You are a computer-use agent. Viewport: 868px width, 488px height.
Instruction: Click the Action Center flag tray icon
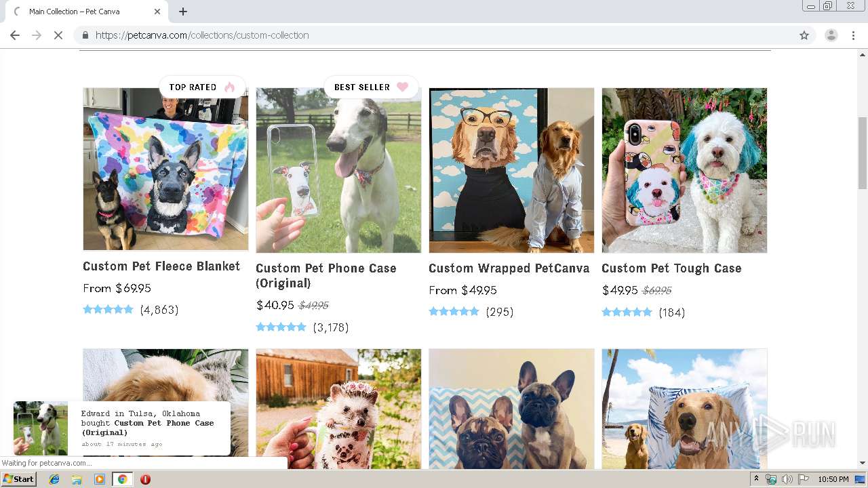803,479
